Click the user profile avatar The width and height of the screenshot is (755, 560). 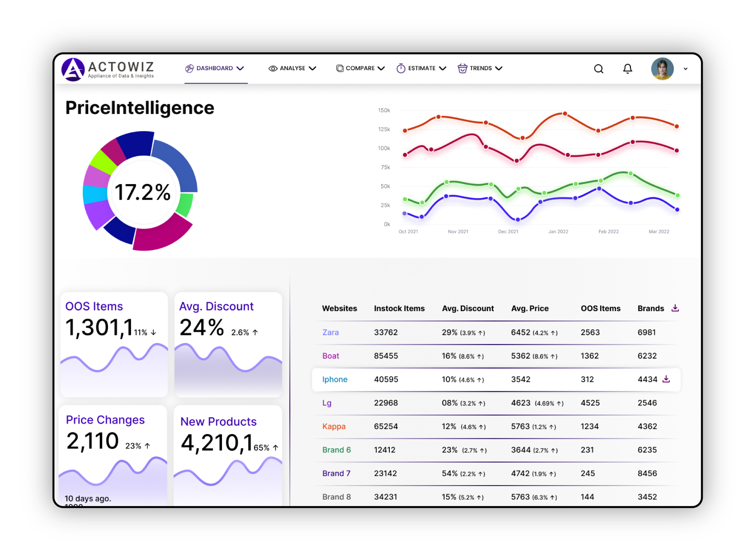click(662, 69)
